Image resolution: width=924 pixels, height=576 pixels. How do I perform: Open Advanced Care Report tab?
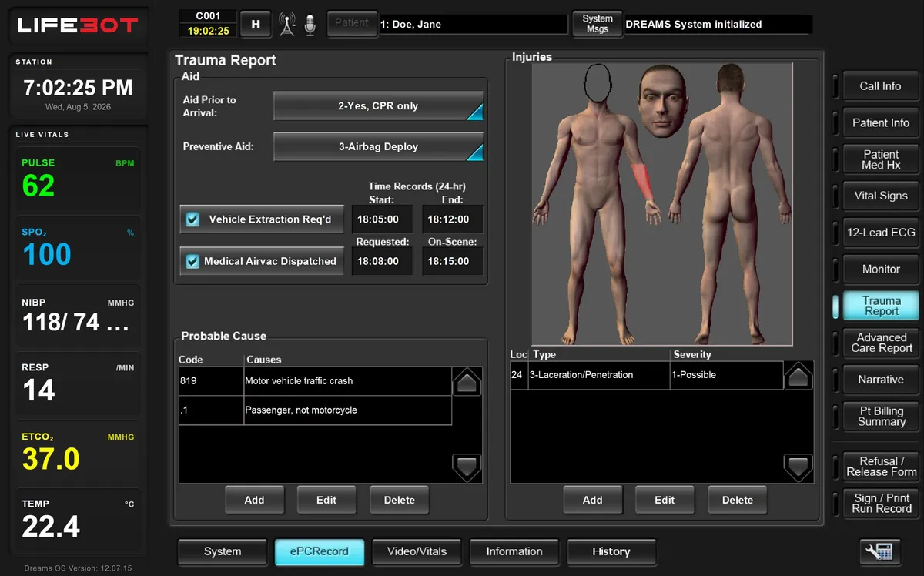[880, 343]
